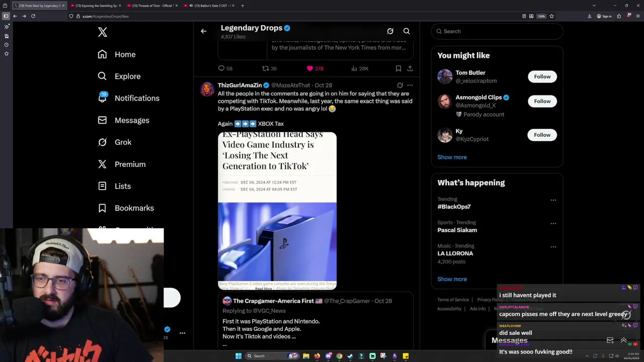Open Messages from the sidebar
This screenshot has height=362, width=644.
124,120
